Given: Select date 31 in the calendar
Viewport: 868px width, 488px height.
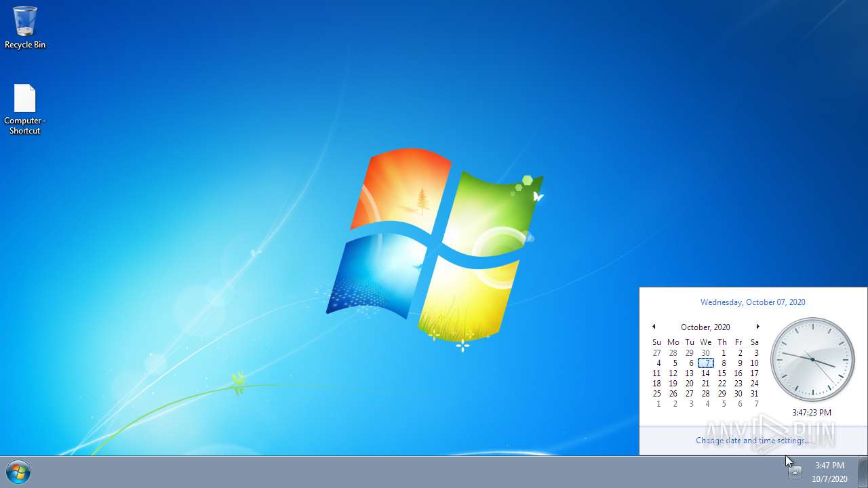Looking at the screenshot, I should (x=755, y=394).
